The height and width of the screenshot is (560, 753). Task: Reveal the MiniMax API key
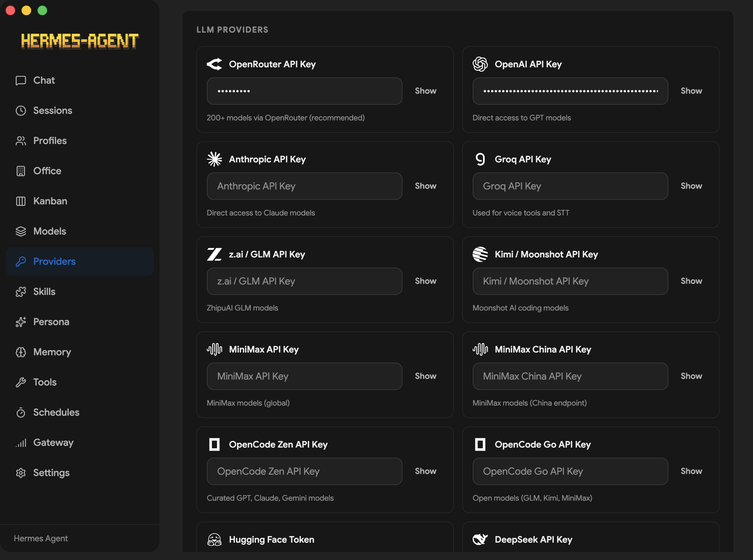click(426, 376)
